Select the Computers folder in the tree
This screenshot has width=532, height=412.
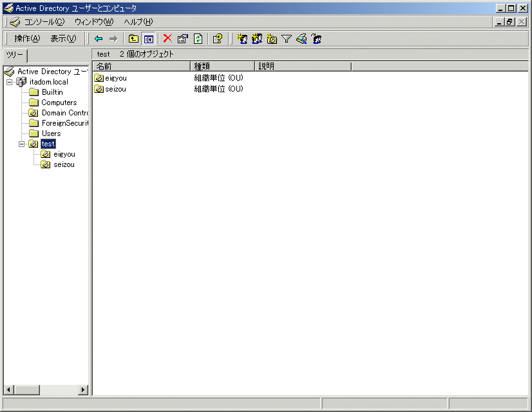pos(59,103)
